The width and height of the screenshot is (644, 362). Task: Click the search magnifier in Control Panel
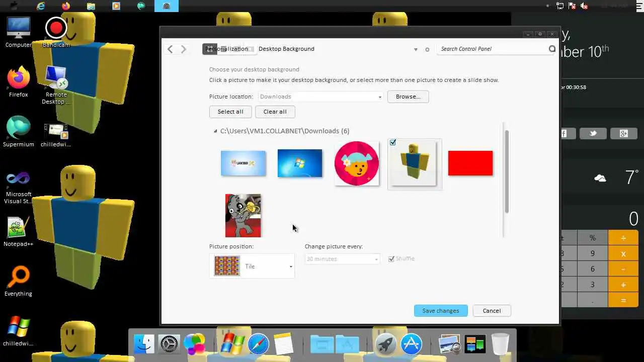pyautogui.click(x=552, y=49)
